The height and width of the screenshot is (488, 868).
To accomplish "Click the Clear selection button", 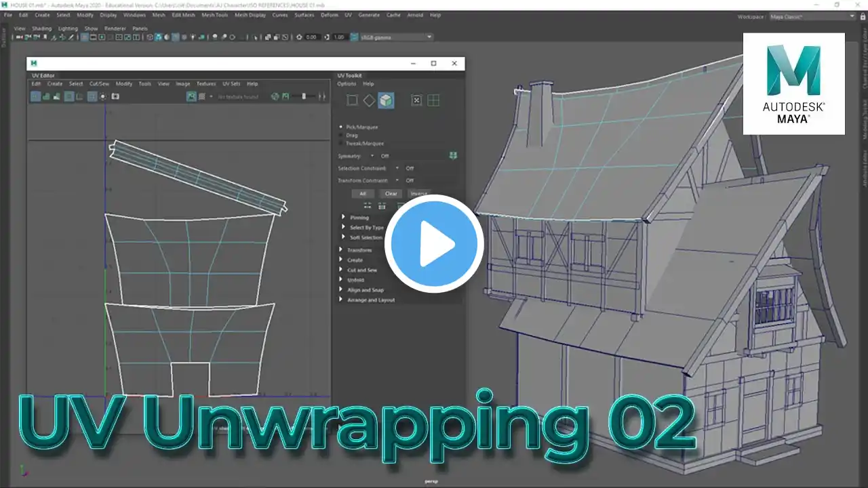I will (x=391, y=194).
